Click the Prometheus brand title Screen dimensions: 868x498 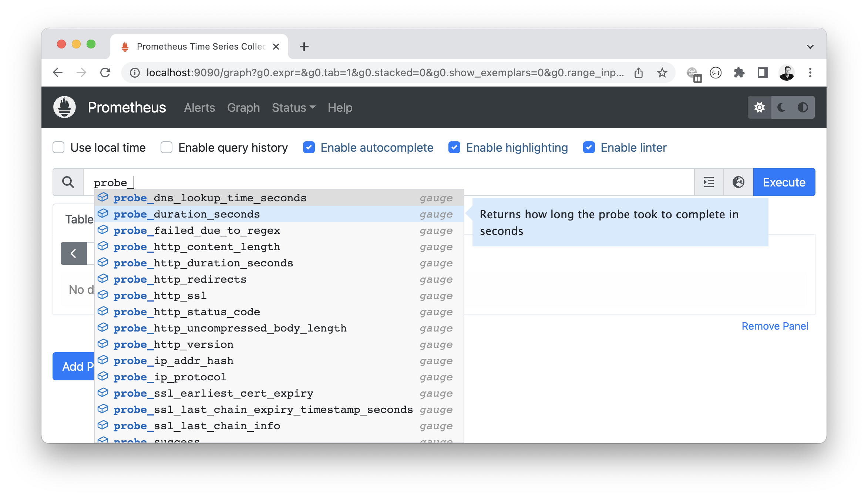point(127,107)
